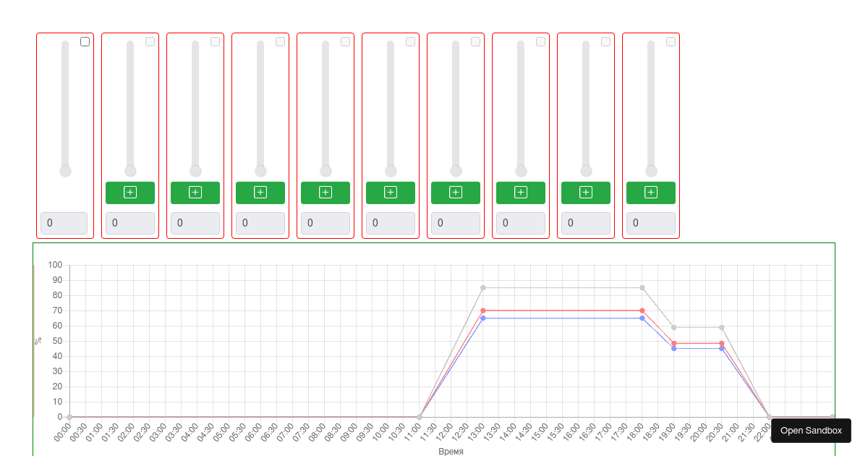Enable the checkbox on the fifth slider card
The width and height of the screenshot is (868, 456).
345,41
